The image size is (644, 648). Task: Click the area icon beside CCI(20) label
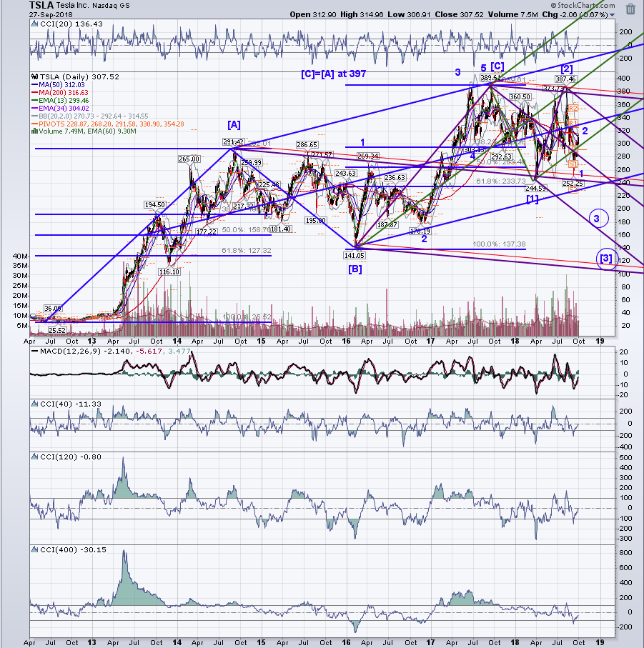click(35, 24)
